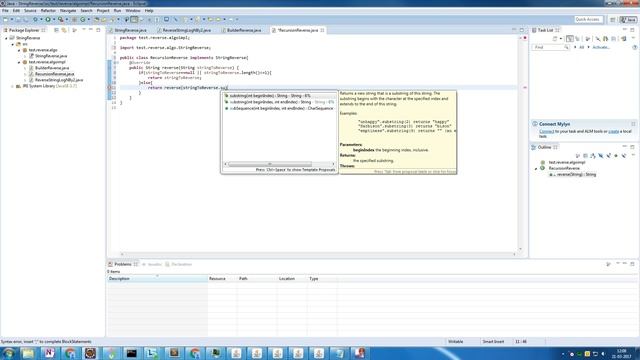The image size is (640, 360).
Task: Expand the JRE System Library node
Action: (x=13, y=86)
